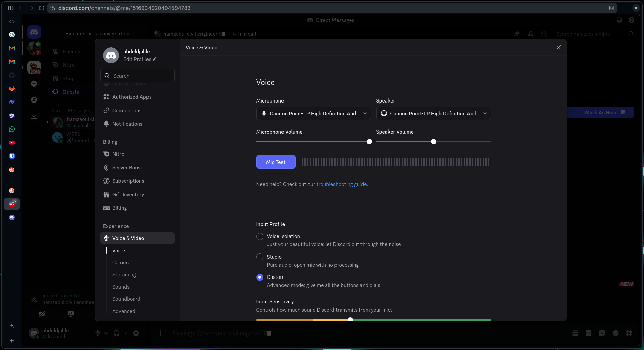Viewport: 644px width, 350px height.
Task: Click the Share Your Screen icon
Action: pos(71,314)
